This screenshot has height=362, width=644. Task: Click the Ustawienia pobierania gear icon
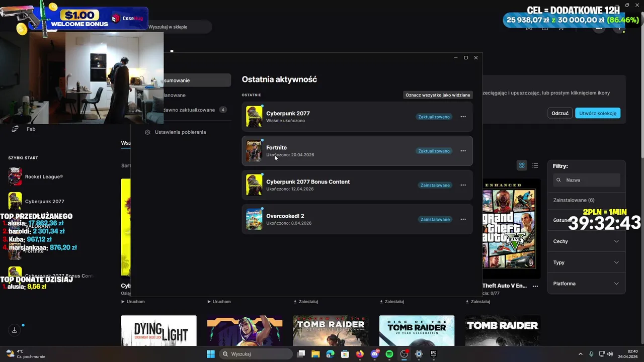147,132
